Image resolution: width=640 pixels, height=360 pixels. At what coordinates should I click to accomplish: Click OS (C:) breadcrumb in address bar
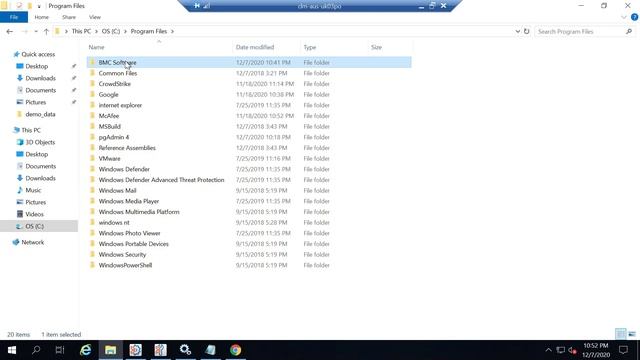pyautogui.click(x=111, y=31)
